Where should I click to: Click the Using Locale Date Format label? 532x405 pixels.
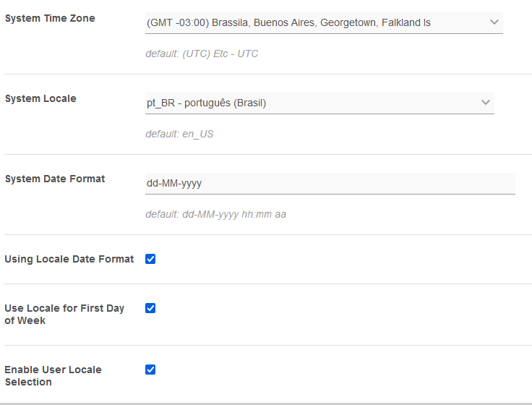click(69, 259)
